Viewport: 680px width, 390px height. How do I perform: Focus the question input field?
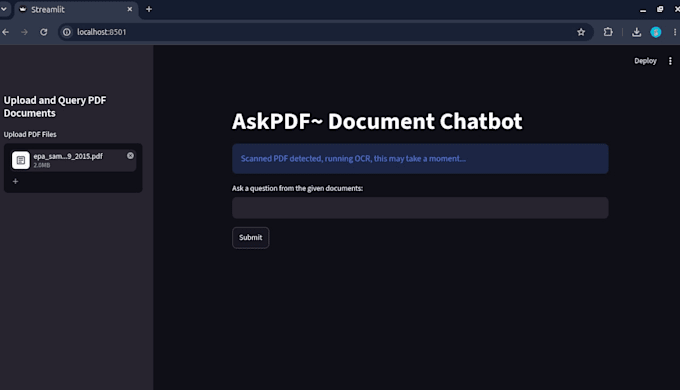point(420,208)
